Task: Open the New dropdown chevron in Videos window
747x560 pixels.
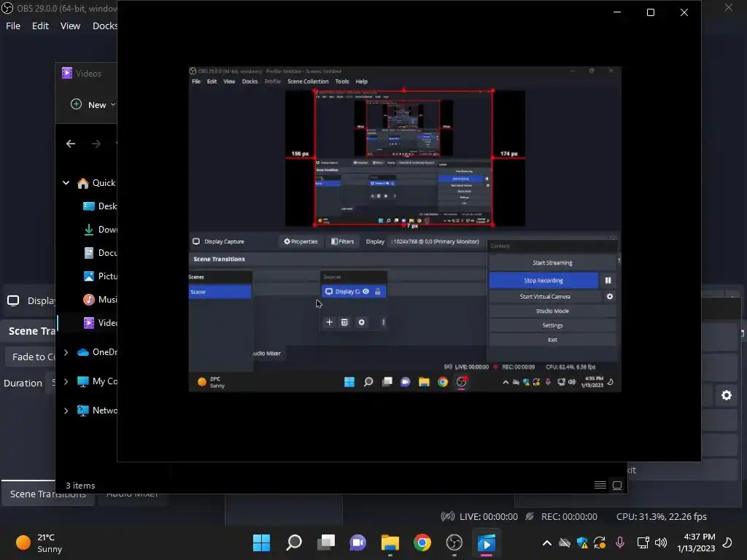Action: [113, 105]
